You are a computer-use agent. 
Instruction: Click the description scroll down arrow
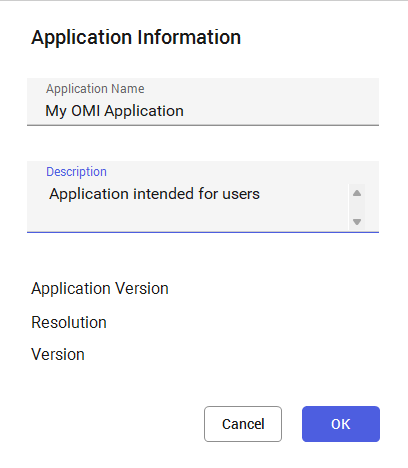357,222
